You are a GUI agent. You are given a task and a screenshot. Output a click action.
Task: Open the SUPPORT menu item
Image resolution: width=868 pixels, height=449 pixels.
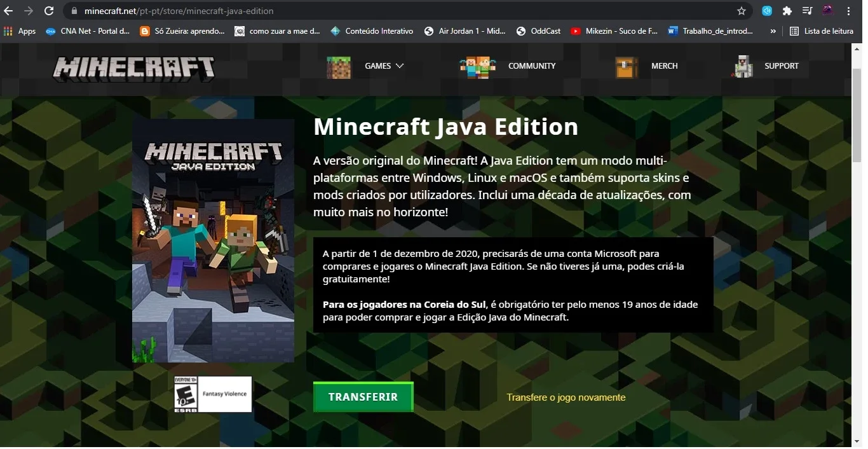click(x=782, y=66)
